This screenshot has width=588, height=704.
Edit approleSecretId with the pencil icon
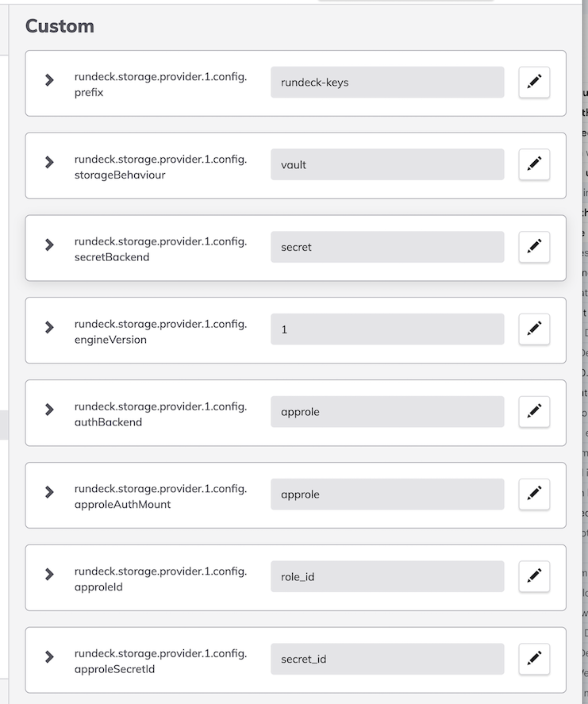point(534,659)
